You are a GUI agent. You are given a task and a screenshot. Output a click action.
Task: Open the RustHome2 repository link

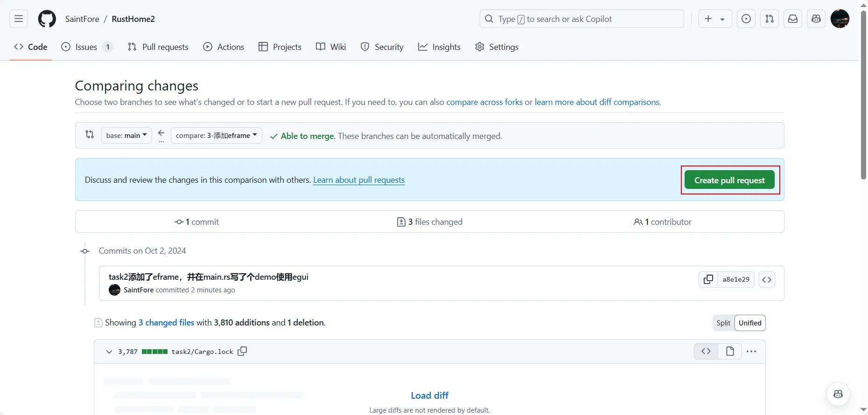[133, 19]
